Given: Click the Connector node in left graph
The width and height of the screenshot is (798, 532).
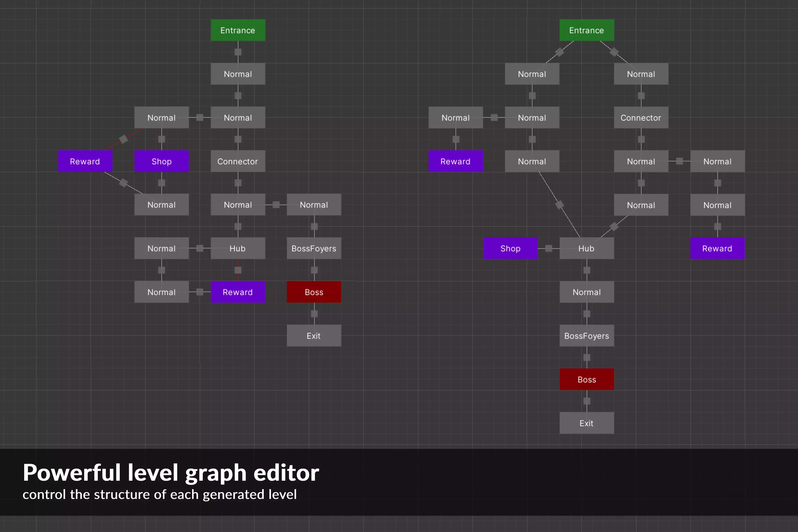Looking at the screenshot, I should point(237,161).
